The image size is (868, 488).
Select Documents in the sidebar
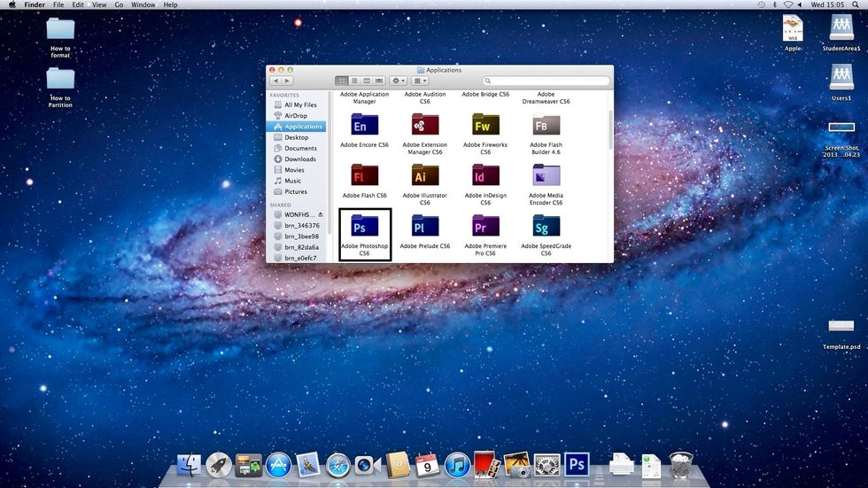[x=296, y=148]
